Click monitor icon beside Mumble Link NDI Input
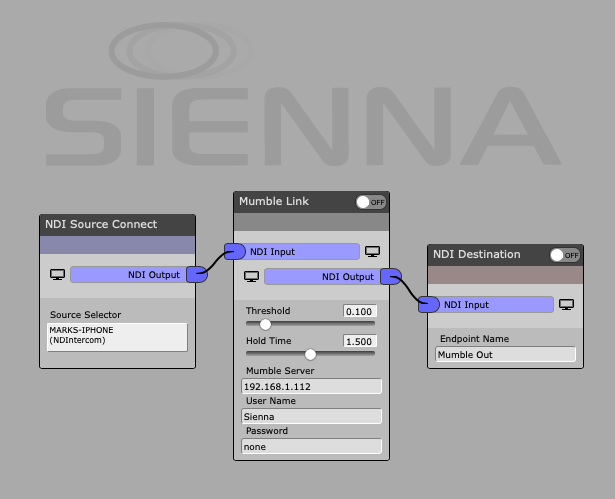615x499 pixels. click(372, 251)
